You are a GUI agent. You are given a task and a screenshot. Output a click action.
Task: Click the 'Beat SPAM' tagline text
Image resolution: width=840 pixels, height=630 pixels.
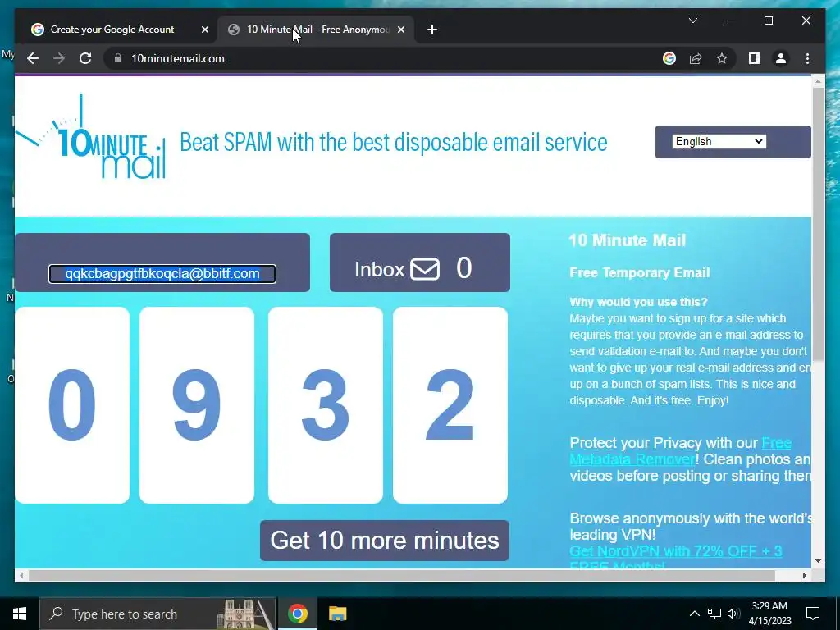393,143
